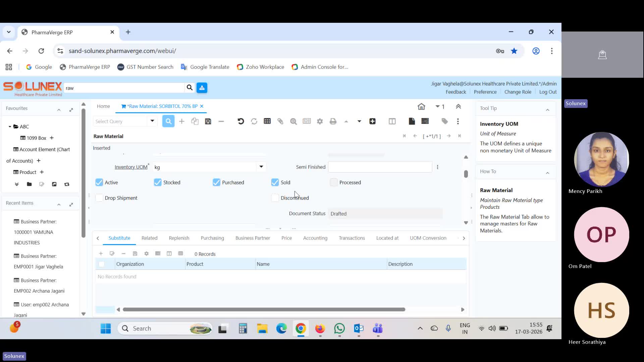Toggle grid view icon
Screen dimensions: 644x362
click(x=267, y=121)
